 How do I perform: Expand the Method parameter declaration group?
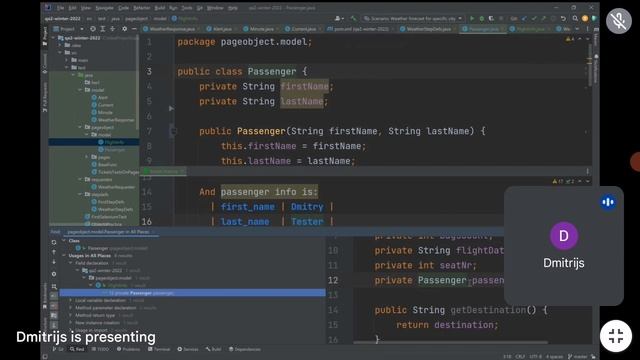click(x=70, y=308)
